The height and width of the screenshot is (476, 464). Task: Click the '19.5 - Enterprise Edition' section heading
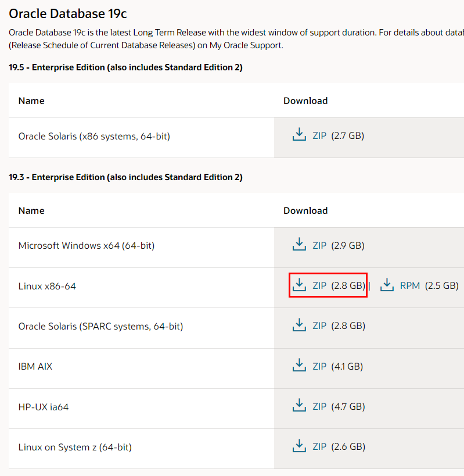(125, 67)
